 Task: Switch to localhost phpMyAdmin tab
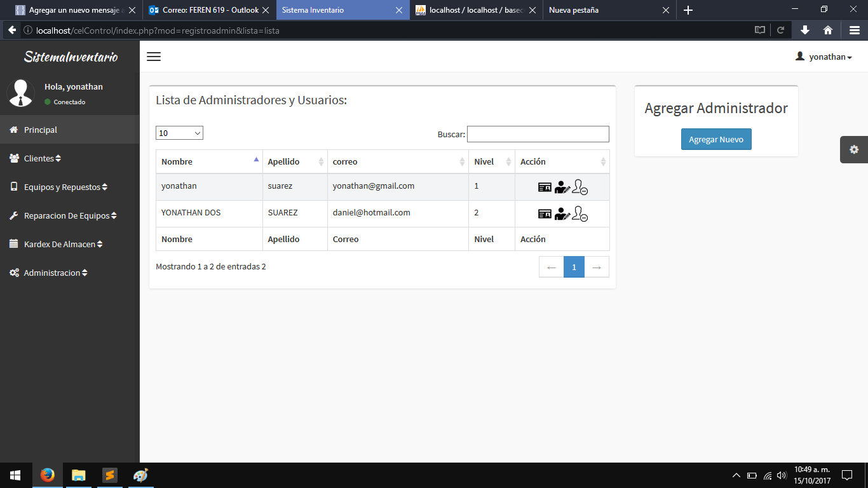pos(476,10)
